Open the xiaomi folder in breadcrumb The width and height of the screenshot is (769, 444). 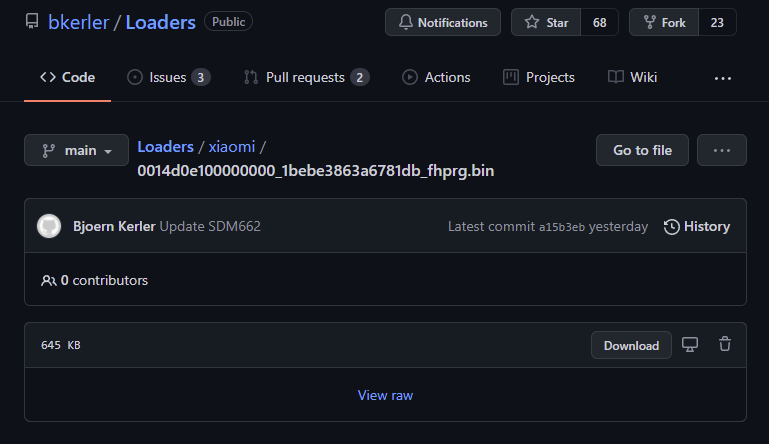[232, 147]
